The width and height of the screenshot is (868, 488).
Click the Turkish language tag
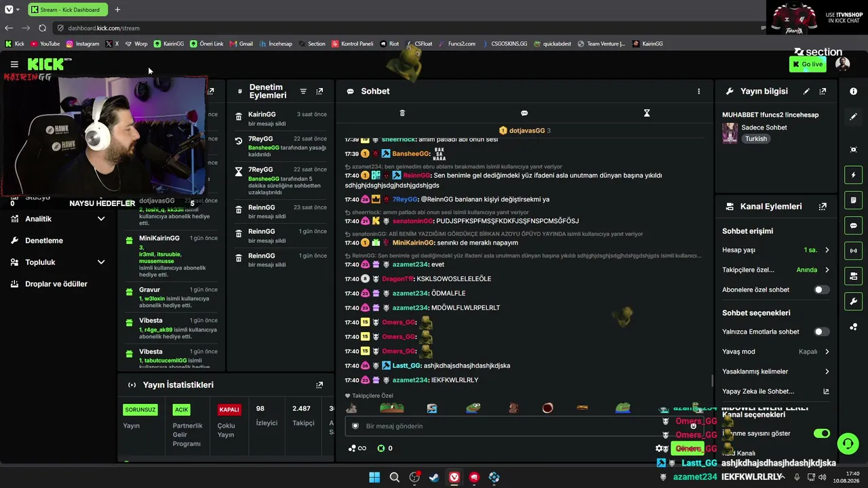(x=756, y=139)
